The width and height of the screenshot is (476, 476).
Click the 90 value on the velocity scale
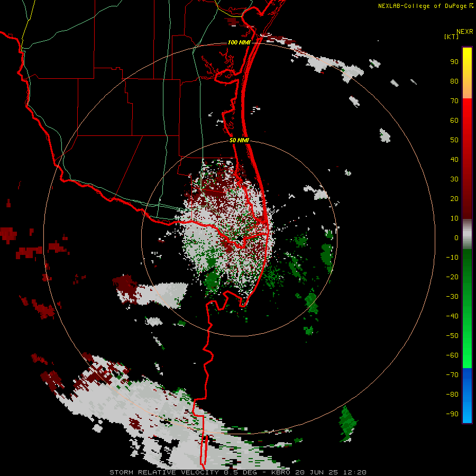(454, 62)
